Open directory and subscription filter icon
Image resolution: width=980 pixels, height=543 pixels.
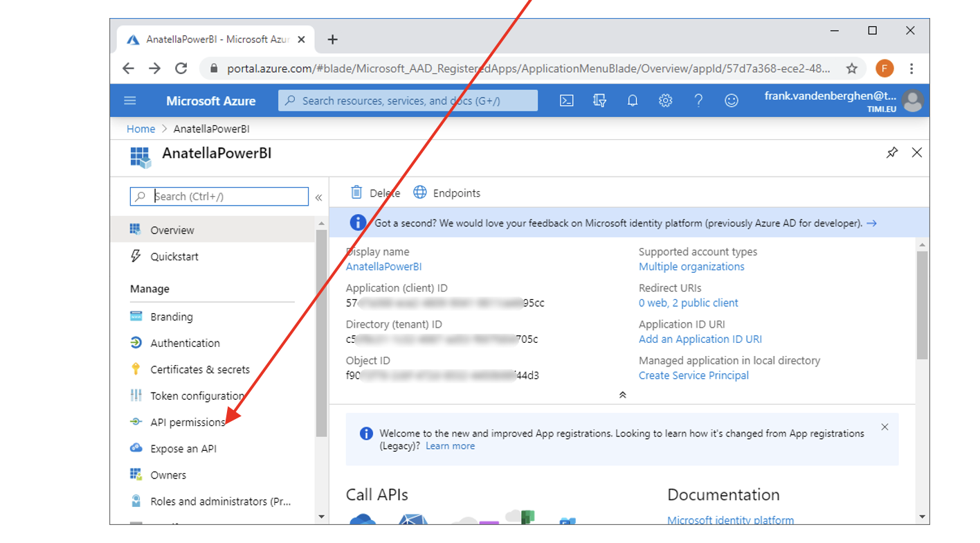[599, 100]
